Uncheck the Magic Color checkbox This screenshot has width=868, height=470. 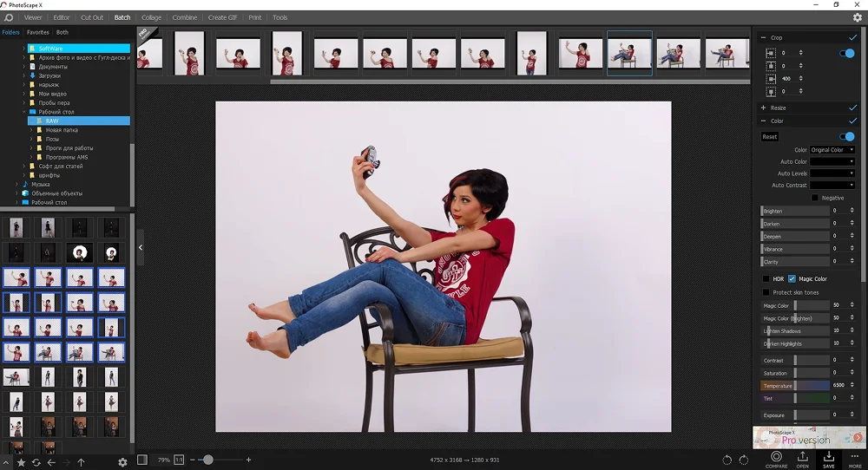(x=792, y=278)
